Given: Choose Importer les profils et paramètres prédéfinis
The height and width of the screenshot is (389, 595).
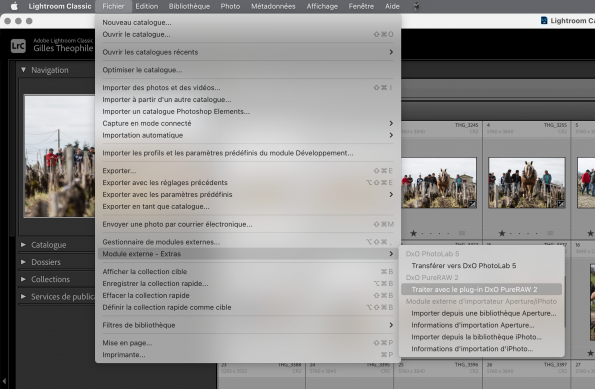Looking at the screenshot, I should [248, 153].
